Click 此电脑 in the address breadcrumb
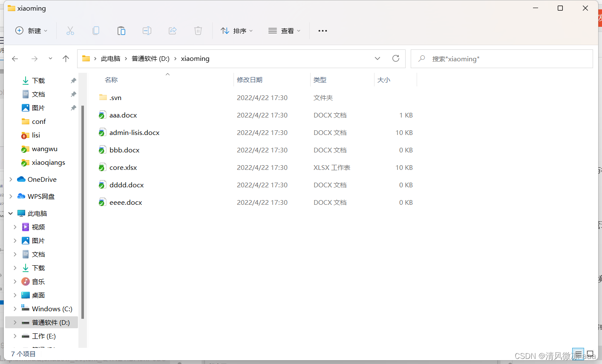This screenshot has height=364, width=602. pyautogui.click(x=110, y=59)
